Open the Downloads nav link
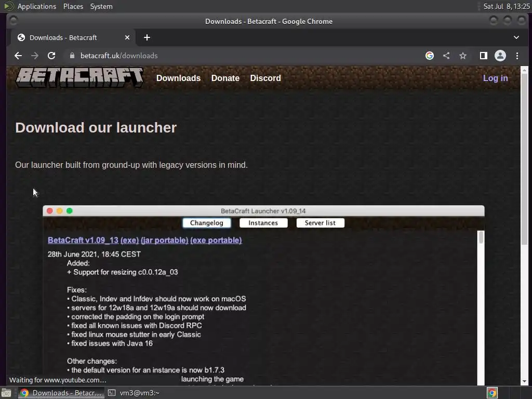The height and width of the screenshot is (399, 532). [x=179, y=78]
